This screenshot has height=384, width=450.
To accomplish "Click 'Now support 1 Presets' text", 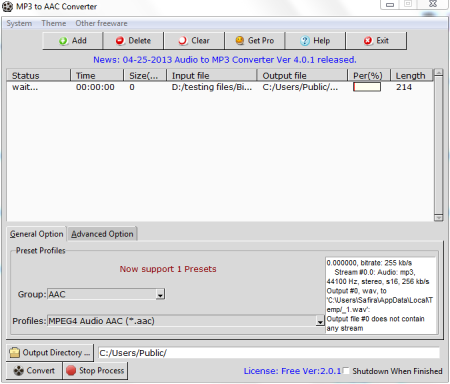I will (x=168, y=269).
